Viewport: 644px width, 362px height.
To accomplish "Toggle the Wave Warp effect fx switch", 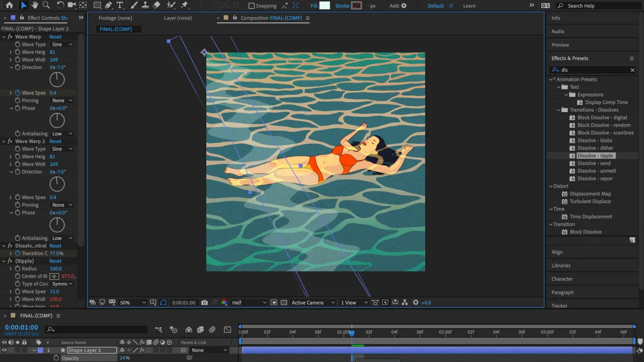I will click(10, 37).
